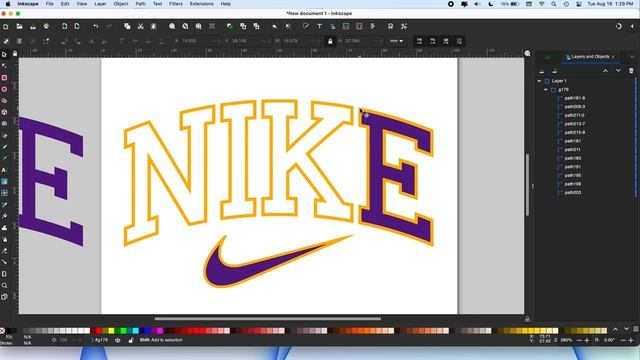Screen dimensions: 640x360
Task: Open the Object menu
Action: (121, 4)
